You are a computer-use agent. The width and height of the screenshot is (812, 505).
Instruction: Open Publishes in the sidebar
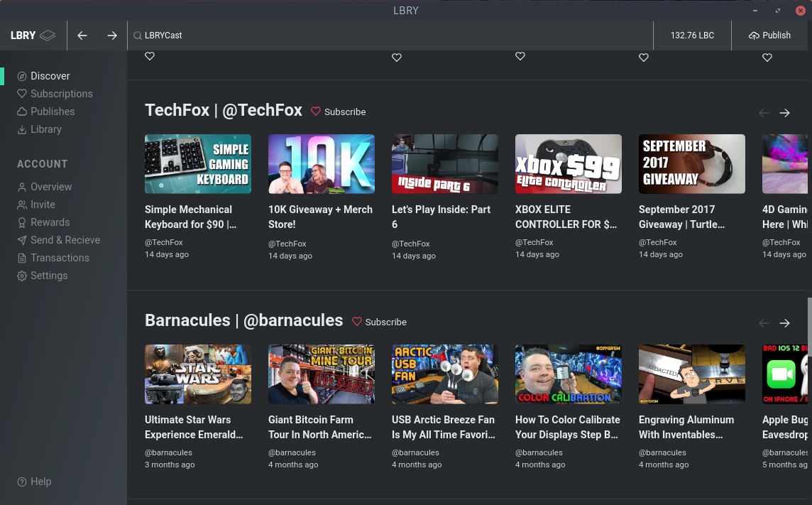tap(53, 112)
